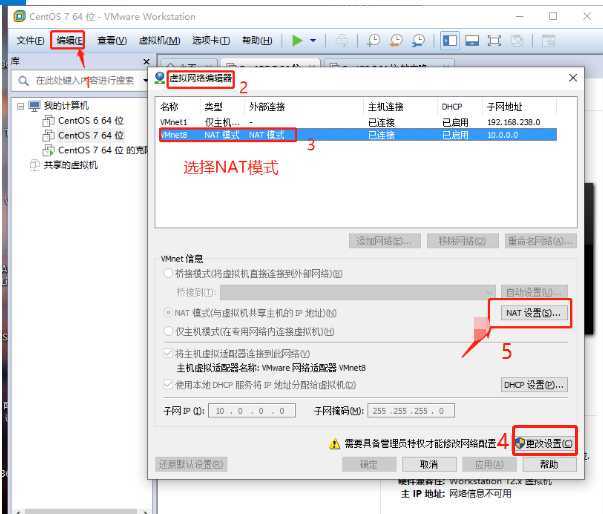
Task: Click the 添加网络 button
Action: [x=385, y=241]
